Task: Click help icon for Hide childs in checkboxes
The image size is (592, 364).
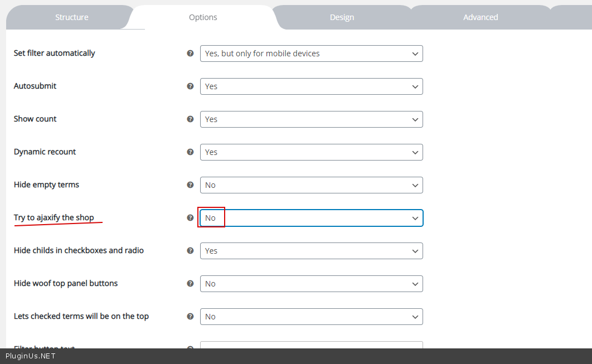Action: pyautogui.click(x=190, y=251)
